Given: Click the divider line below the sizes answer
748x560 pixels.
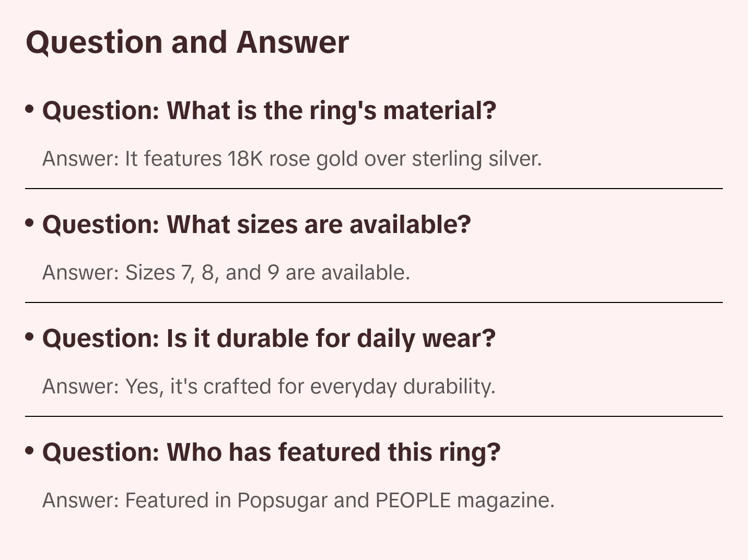Looking at the screenshot, I should 373,302.
